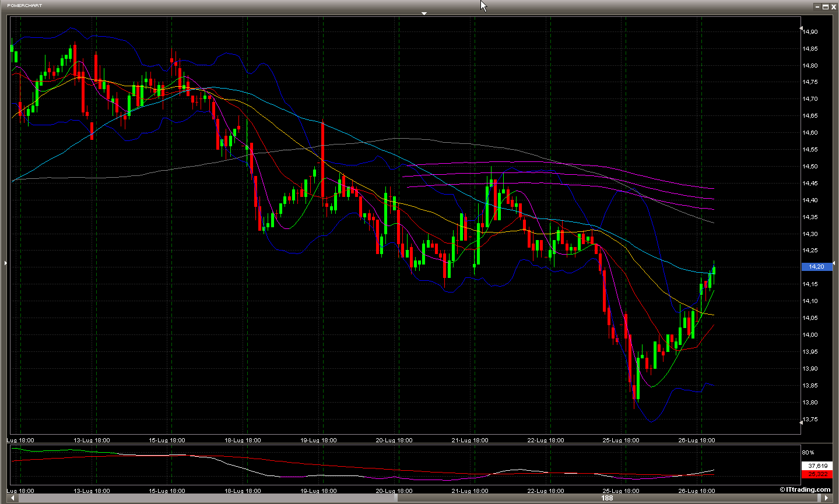Click the 14,85 price axis label
The image size is (839, 504).
click(x=810, y=49)
